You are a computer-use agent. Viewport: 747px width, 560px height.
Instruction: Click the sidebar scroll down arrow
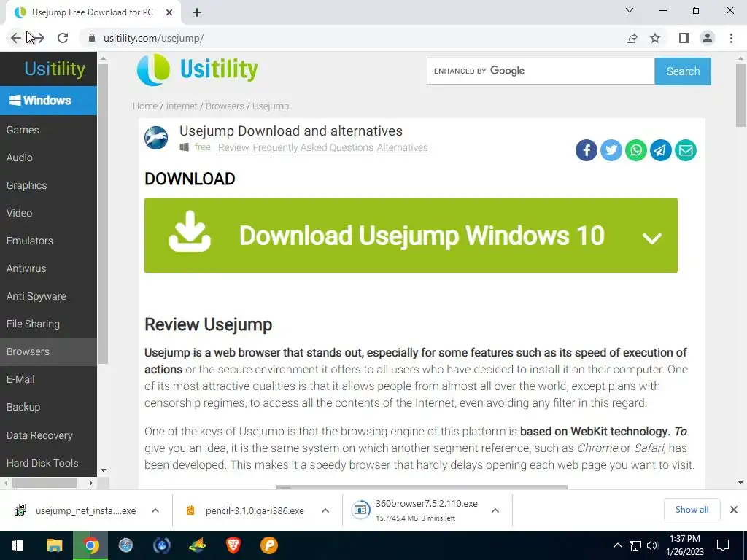pyautogui.click(x=104, y=470)
